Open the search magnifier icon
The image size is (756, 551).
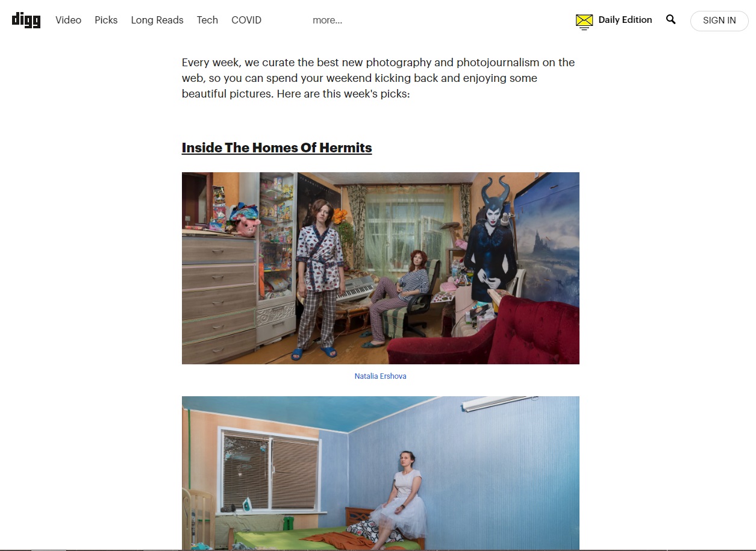pyautogui.click(x=670, y=20)
